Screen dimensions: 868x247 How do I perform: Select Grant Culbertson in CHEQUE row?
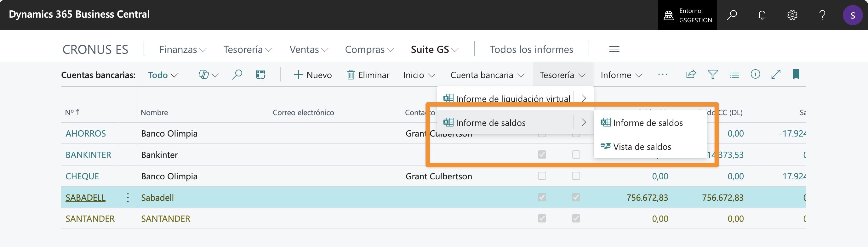[x=439, y=176]
